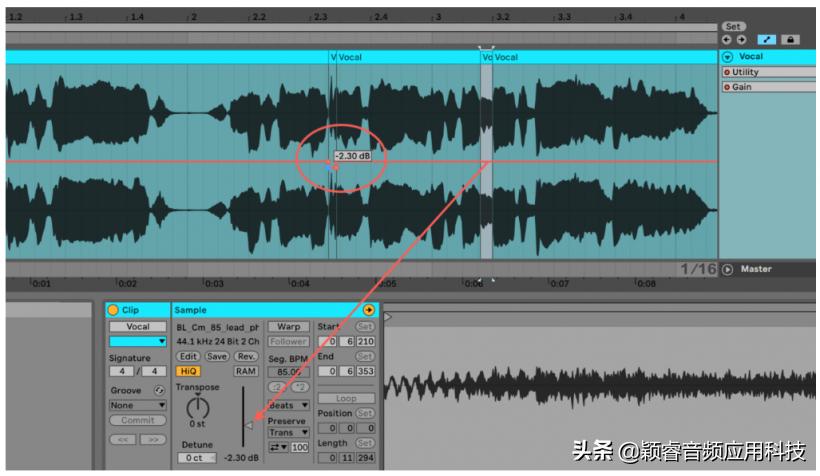The width and height of the screenshot is (820, 476).
Task: Click the Position Set button
Action: pos(365,413)
